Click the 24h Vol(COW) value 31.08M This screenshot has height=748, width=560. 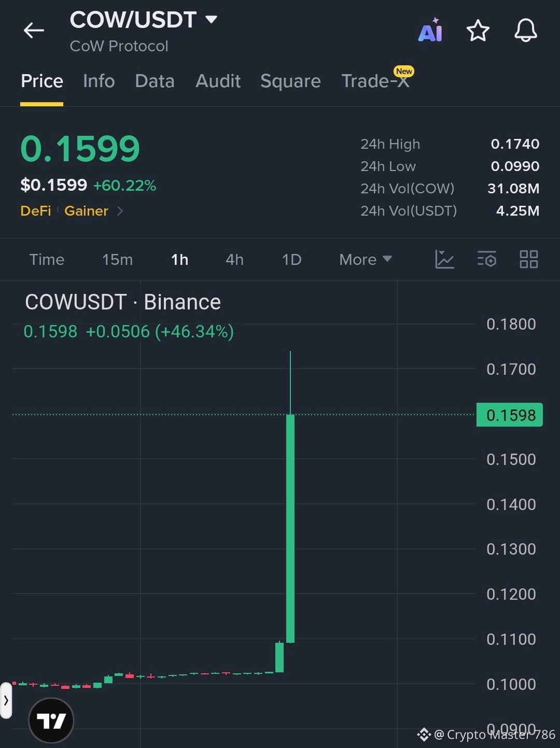tap(513, 189)
